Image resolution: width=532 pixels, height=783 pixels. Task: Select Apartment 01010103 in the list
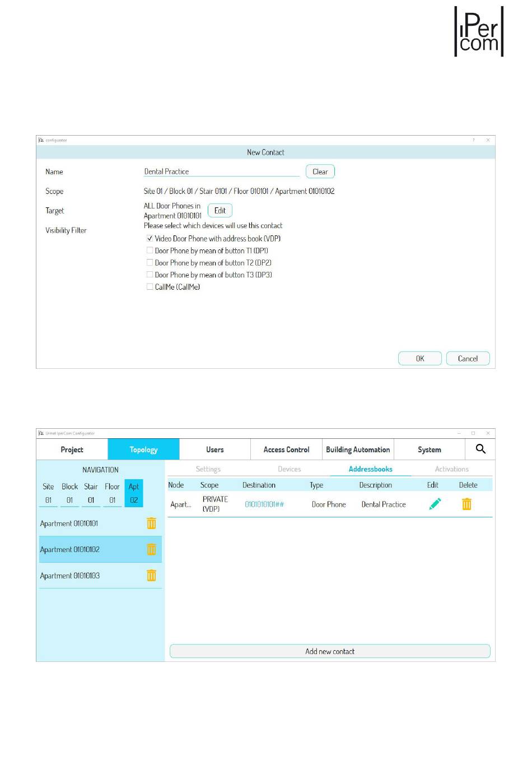click(100, 576)
